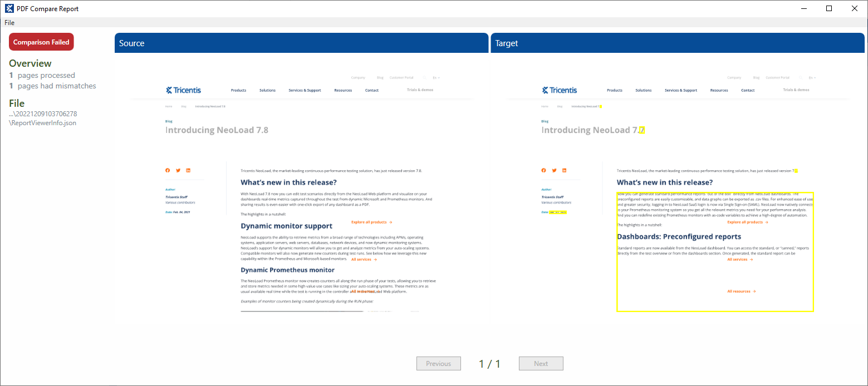The image size is (868, 386).
Task: Maximize the PDF Compare Report window
Action: click(829, 8)
